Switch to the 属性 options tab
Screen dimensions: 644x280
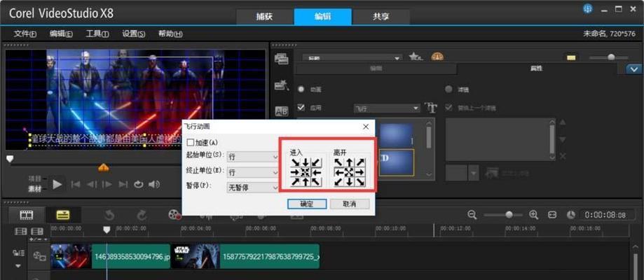click(536, 69)
